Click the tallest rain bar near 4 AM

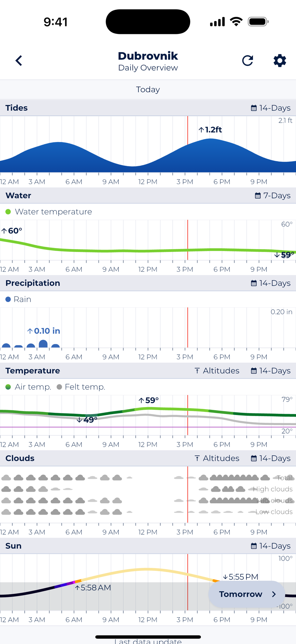tap(43, 344)
